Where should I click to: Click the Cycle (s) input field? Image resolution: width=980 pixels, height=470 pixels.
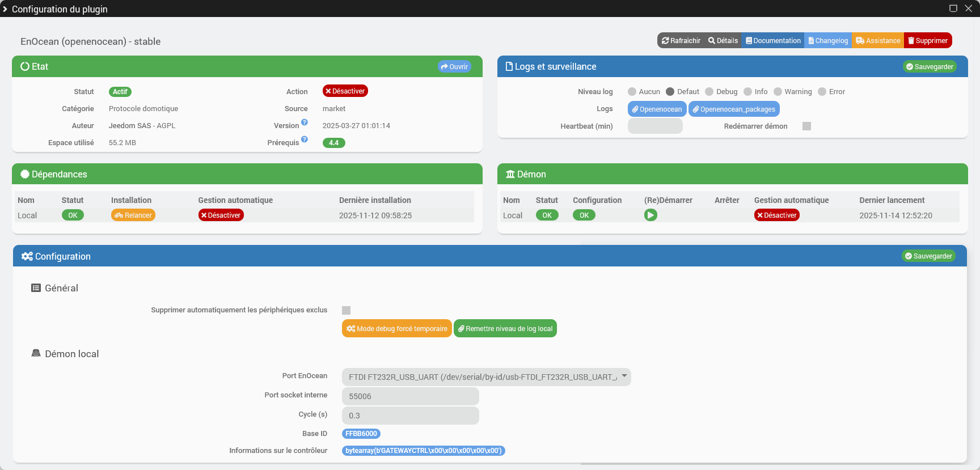click(x=411, y=416)
